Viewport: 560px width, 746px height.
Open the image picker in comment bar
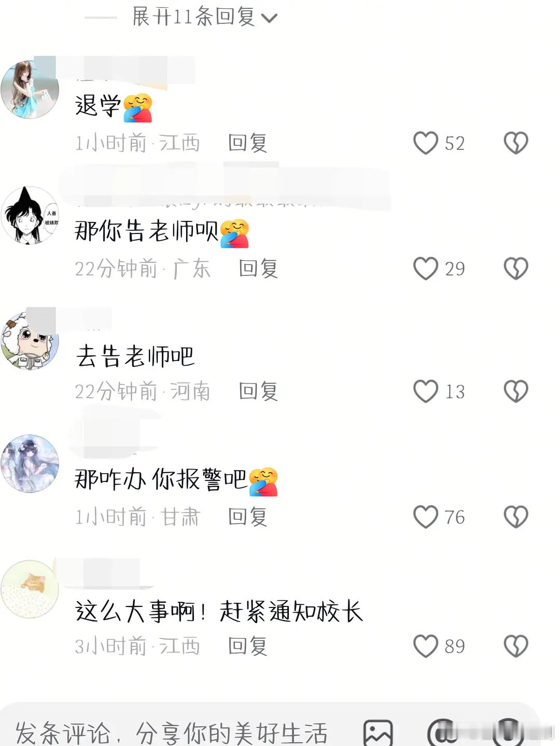tap(378, 733)
